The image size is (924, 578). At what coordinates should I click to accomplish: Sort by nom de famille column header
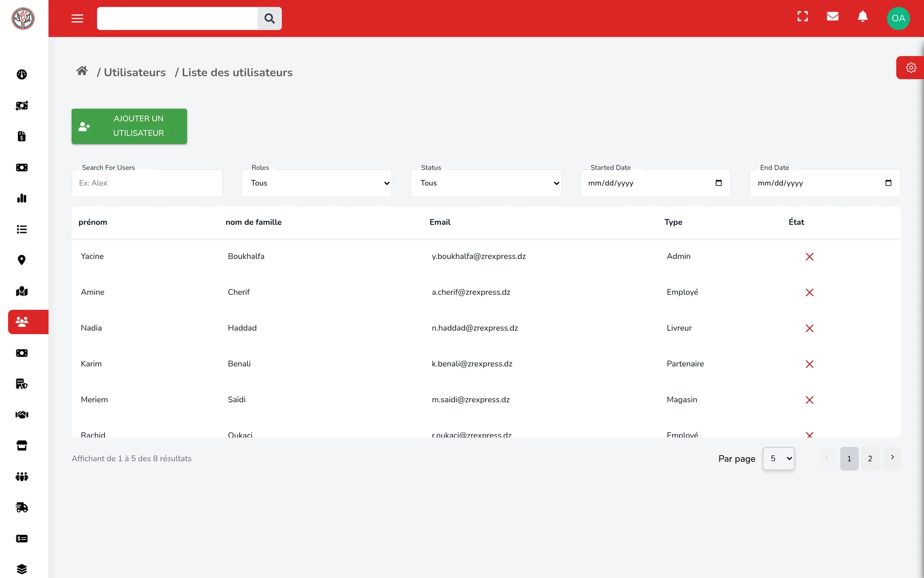click(254, 222)
